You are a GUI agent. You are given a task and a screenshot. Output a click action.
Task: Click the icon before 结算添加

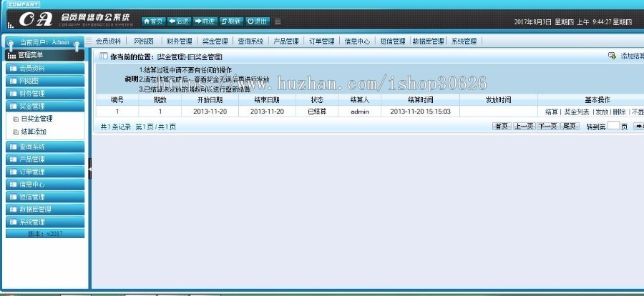click(x=16, y=132)
